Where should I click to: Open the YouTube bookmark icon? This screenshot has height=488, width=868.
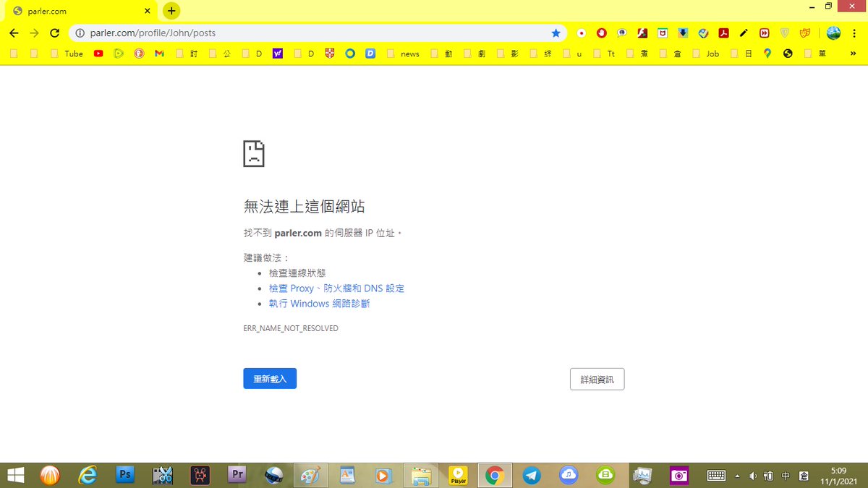98,53
